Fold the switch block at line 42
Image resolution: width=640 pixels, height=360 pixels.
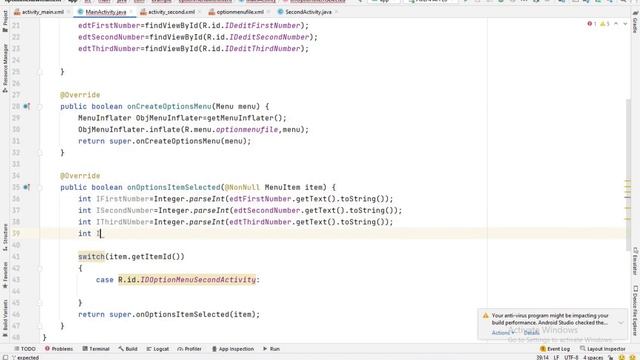(40, 269)
